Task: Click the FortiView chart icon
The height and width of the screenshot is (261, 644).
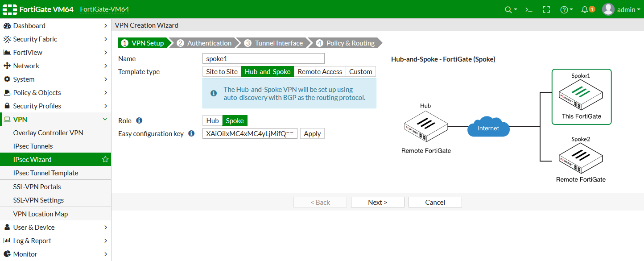Action: (x=7, y=53)
